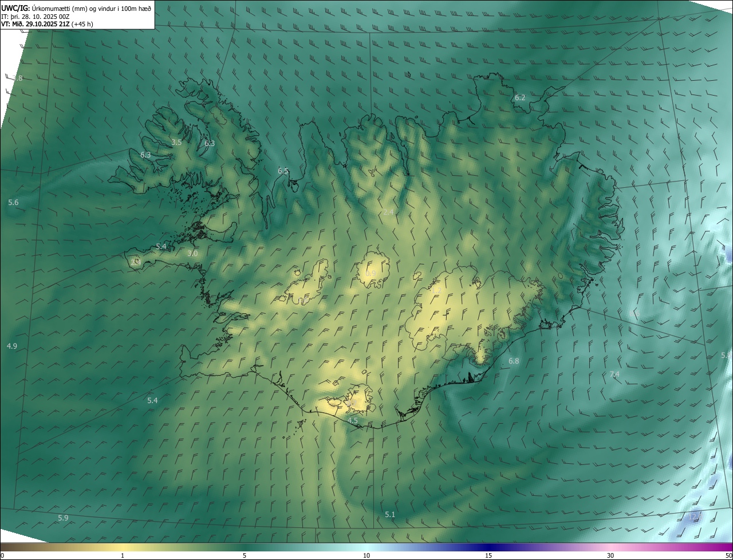
Task: Click the 6.2 value on the map
Action: [x=520, y=98]
